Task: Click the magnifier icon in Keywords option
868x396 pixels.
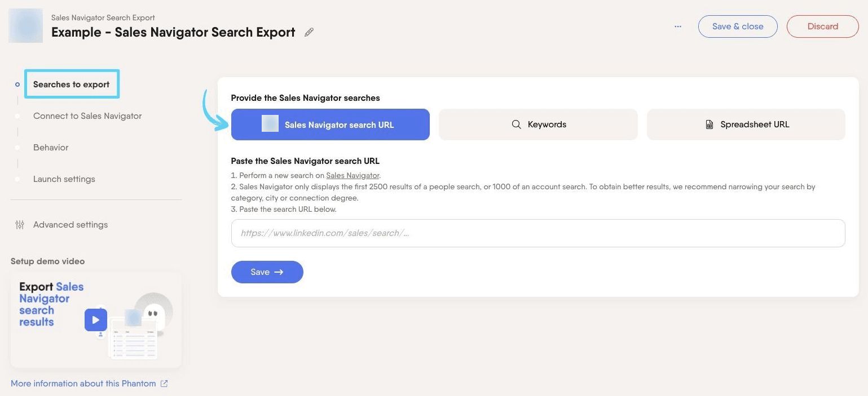Action: 516,124
